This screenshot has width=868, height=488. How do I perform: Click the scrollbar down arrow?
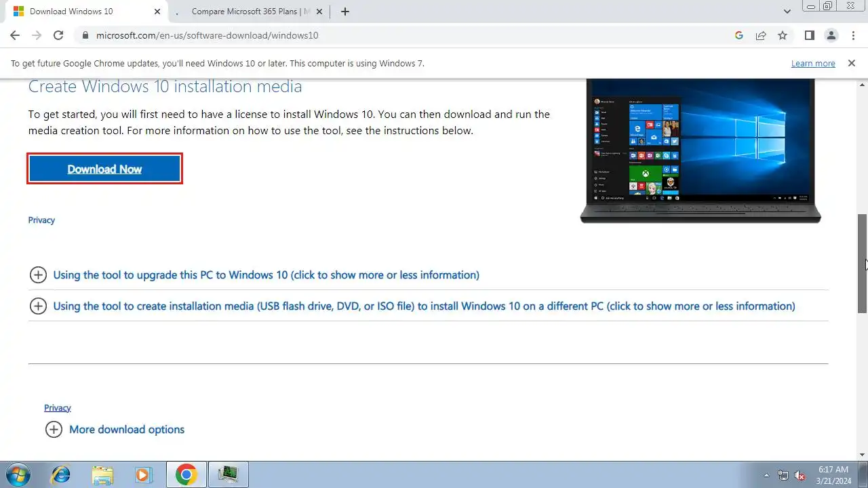[x=862, y=455]
